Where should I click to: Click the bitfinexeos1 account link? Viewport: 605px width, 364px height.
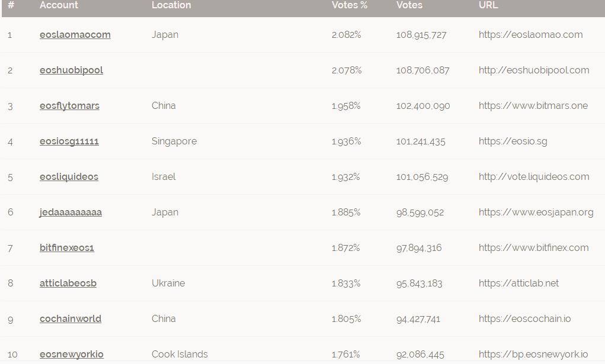pos(67,247)
